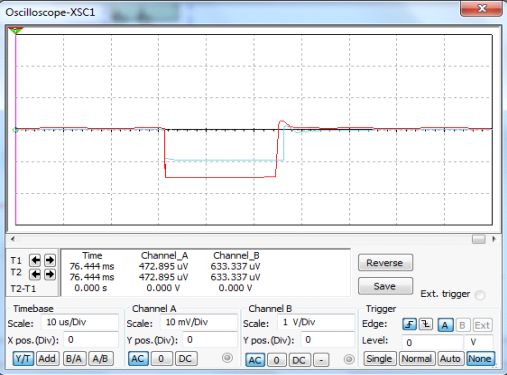
Task: Click T1 time reading 76.444 ms
Action: tap(92, 266)
